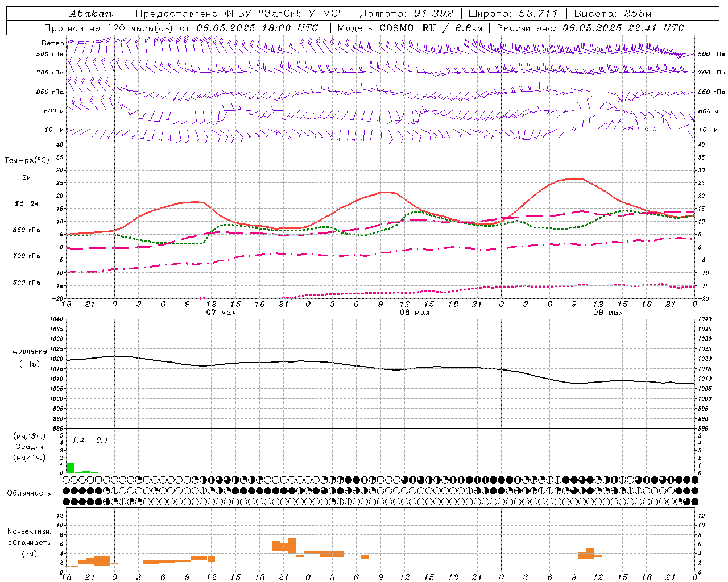Click the Высота: 255м value
728x582 pixels.
(x=613, y=14)
